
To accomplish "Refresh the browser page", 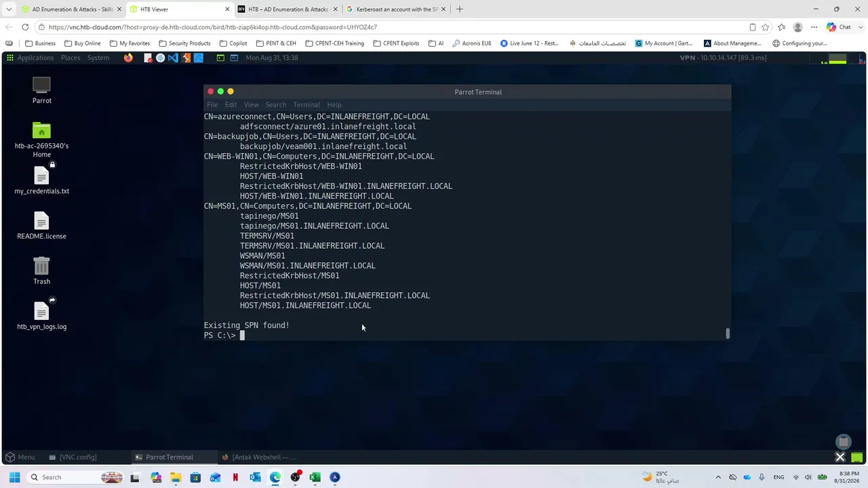I will 25,27.
